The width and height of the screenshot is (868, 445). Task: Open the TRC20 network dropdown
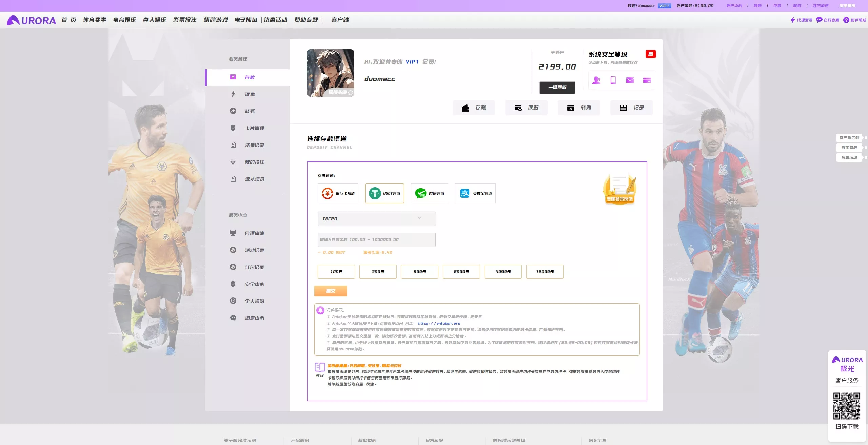[377, 219]
